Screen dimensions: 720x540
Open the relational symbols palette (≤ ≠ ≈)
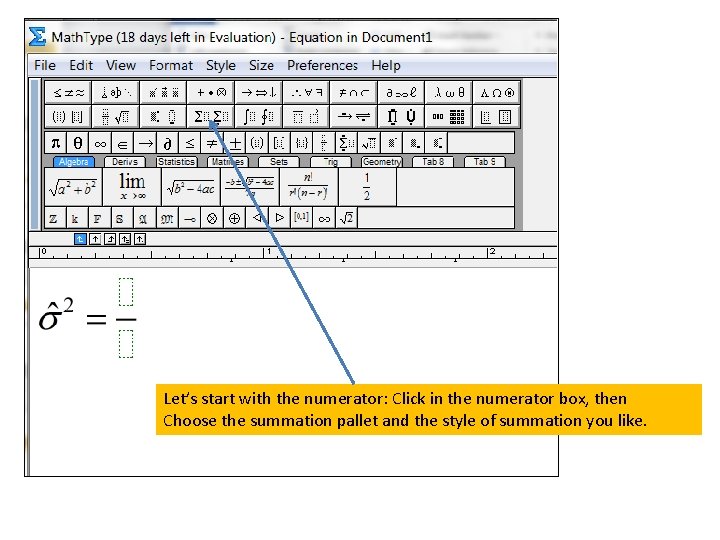(68, 93)
